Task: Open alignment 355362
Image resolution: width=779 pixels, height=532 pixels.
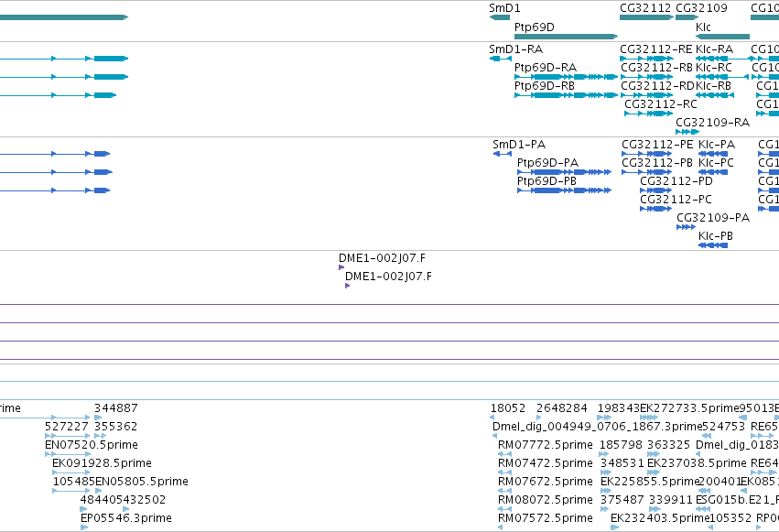Action: (101, 436)
